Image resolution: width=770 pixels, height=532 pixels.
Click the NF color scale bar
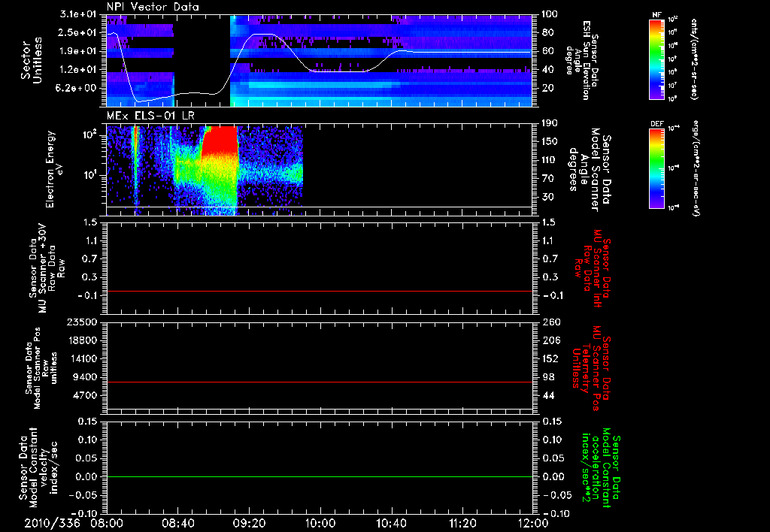[x=656, y=59]
